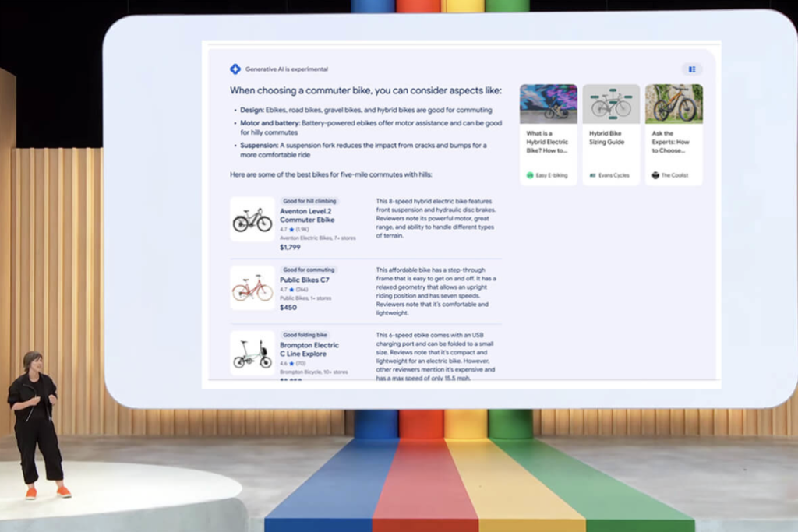Click the Generative AI sparkle diamond icon
This screenshot has width=798, height=532.
click(x=235, y=69)
